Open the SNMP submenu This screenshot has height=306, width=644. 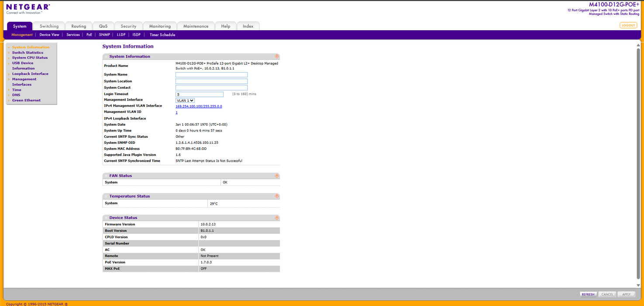(104, 35)
